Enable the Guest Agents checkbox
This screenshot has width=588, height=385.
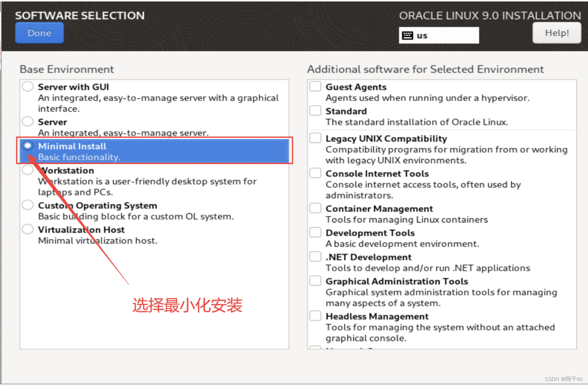[315, 86]
